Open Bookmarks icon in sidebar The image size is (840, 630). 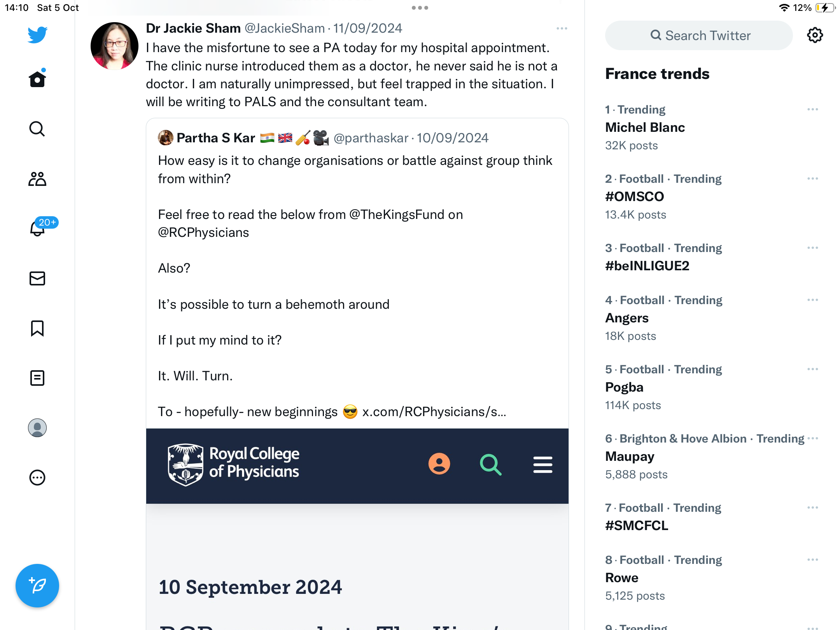point(37,328)
